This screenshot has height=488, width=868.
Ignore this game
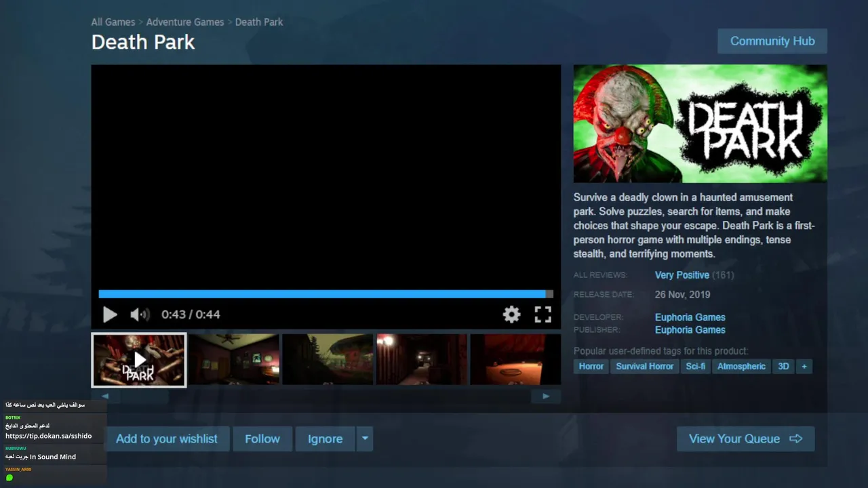[325, 439]
